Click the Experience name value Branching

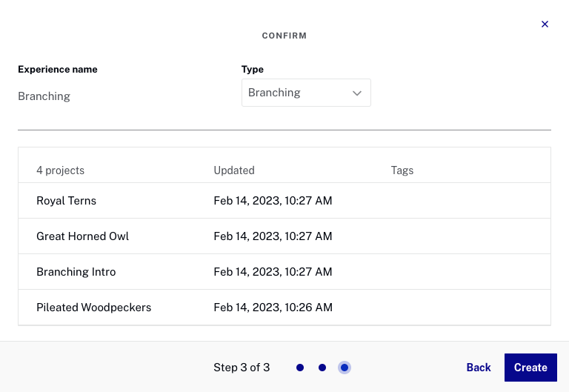(x=44, y=96)
